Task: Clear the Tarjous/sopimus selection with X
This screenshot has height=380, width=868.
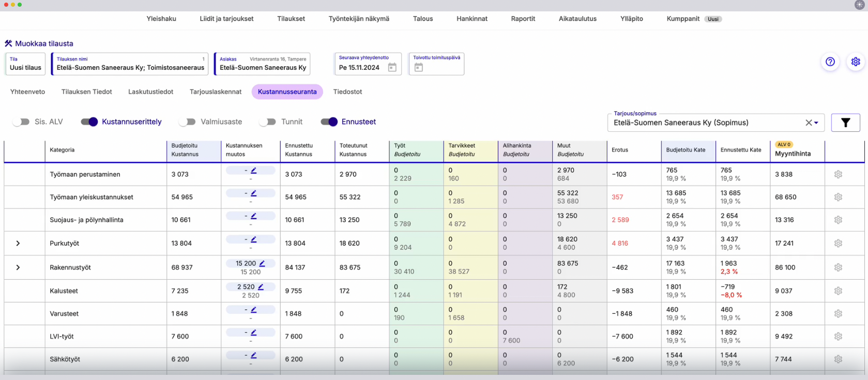Action: point(808,123)
